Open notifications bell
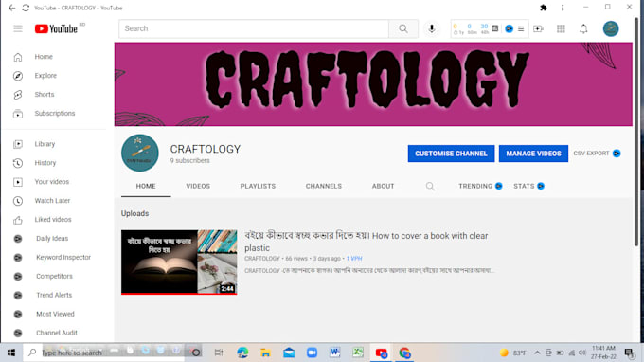The width and height of the screenshot is (644, 362). (x=583, y=28)
